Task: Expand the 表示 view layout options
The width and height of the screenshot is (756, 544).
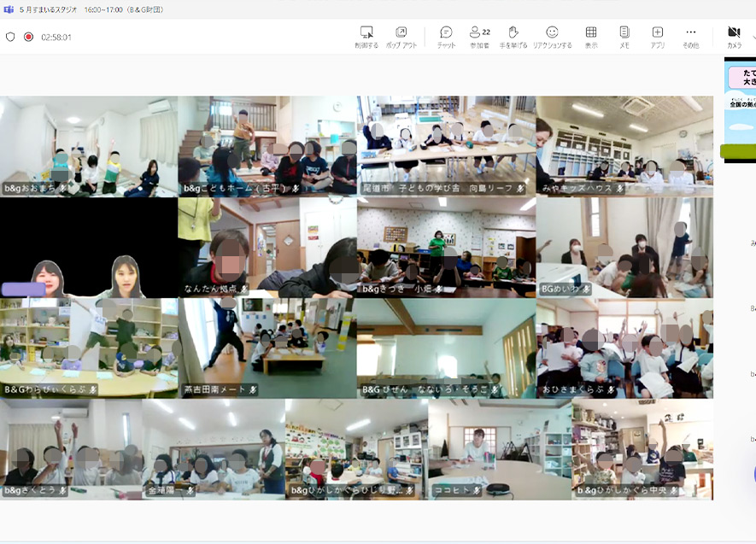Action: pyautogui.click(x=591, y=36)
